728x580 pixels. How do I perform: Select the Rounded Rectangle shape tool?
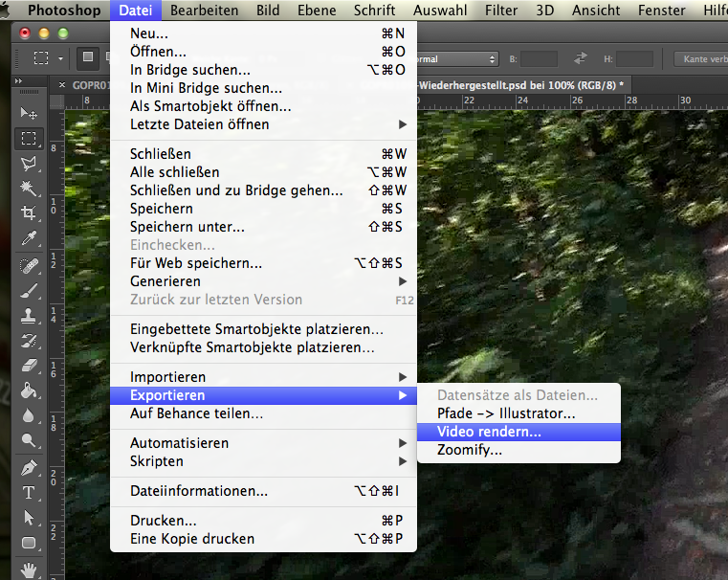click(29, 543)
